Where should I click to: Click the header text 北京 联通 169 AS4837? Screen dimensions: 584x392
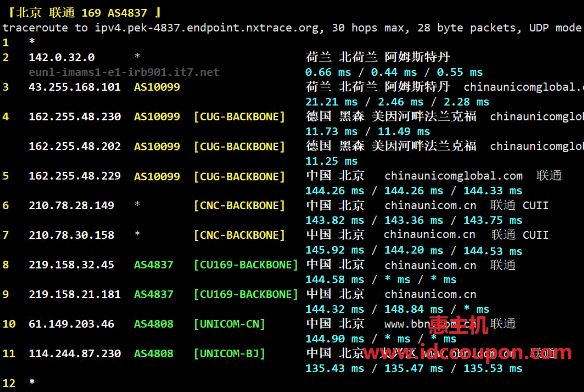click(x=82, y=13)
